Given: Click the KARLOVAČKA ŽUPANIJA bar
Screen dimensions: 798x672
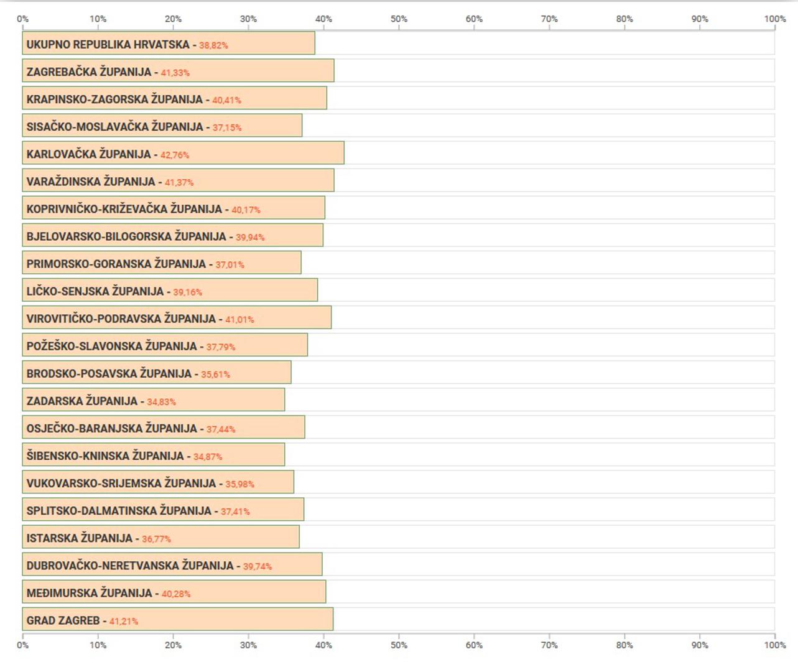Looking at the screenshot, I should [x=183, y=153].
